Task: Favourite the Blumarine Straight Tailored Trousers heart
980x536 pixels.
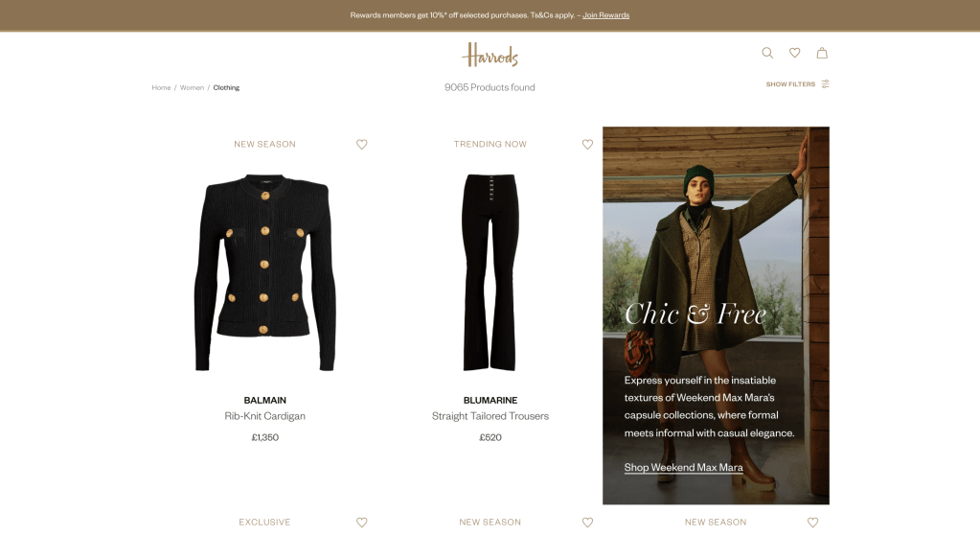Action: (587, 145)
